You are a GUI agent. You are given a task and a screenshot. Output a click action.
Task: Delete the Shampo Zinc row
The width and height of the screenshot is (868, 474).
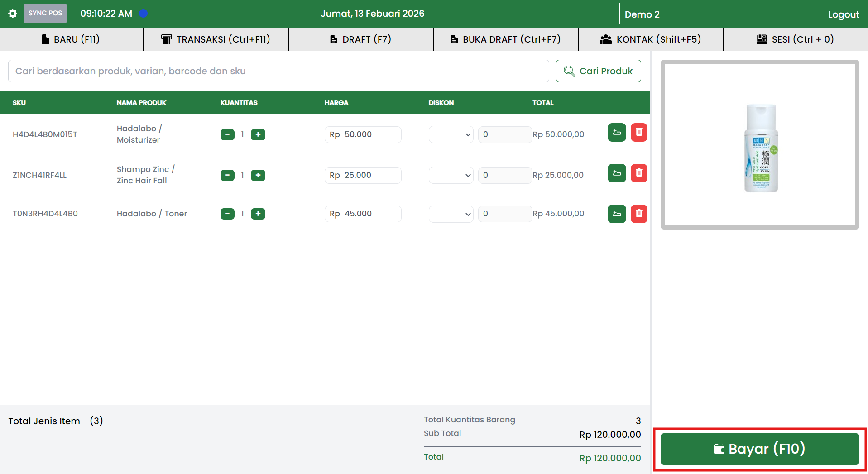pyautogui.click(x=638, y=173)
